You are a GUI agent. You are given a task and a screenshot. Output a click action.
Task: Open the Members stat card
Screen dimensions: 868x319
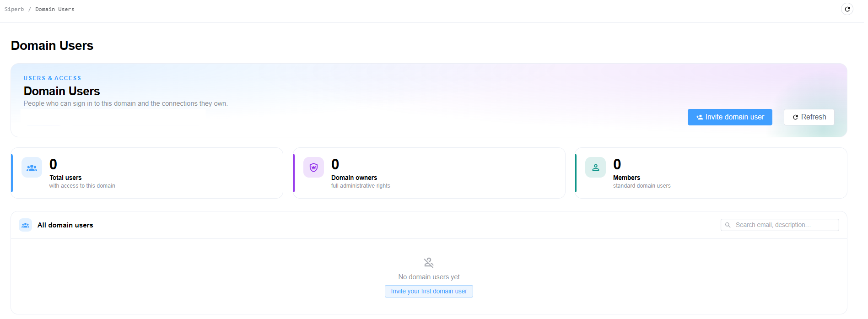tap(711, 173)
